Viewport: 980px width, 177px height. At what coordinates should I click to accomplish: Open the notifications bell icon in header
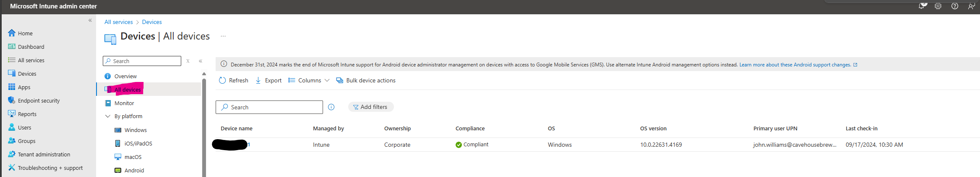(x=922, y=6)
